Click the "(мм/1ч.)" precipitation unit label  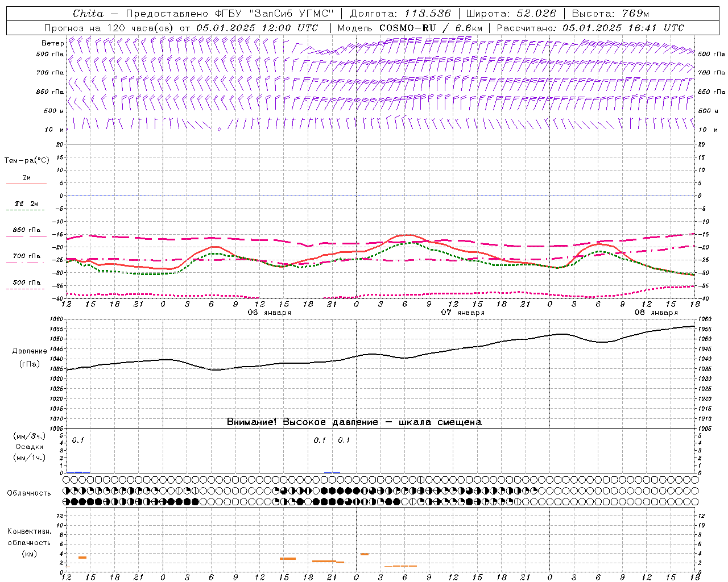pos(30,458)
